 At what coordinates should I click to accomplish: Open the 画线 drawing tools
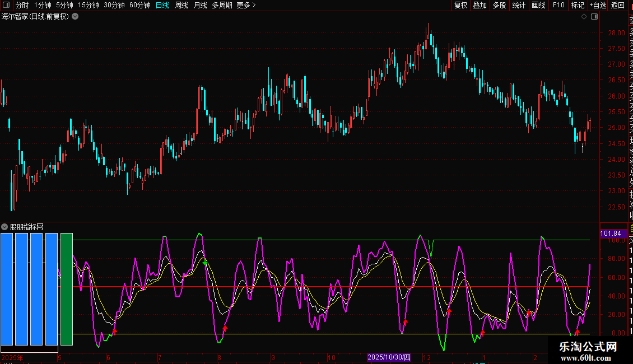click(x=538, y=5)
